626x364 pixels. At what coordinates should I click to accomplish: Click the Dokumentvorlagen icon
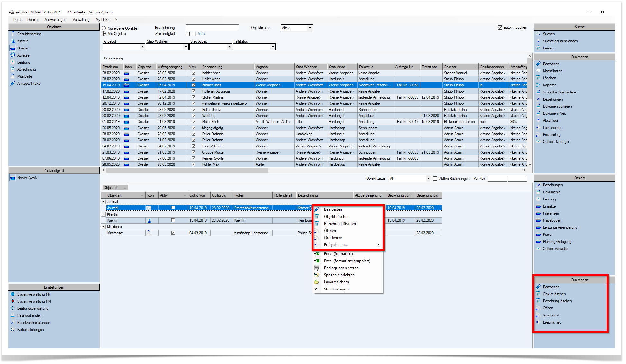pyautogui.click(x=538, y=106)
